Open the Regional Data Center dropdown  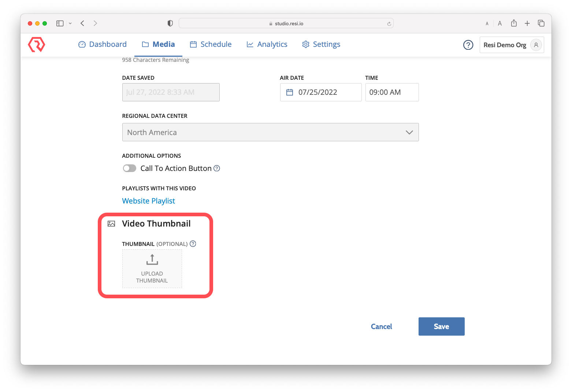271,132
